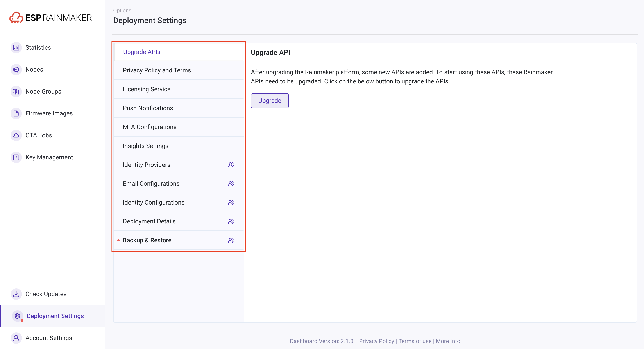This screenshot has height=349, width=644.
Task: Open the Terms of use link
Action: [x=415, y=341]
